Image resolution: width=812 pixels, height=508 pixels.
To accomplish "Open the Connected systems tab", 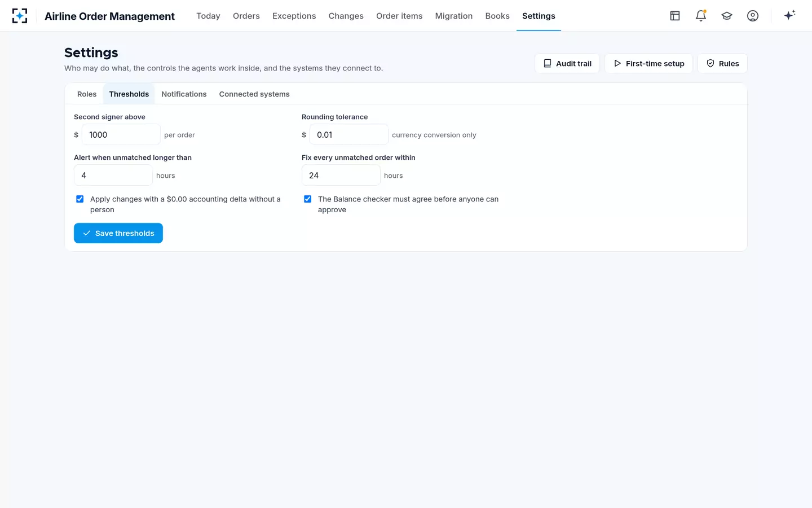I will (x=254, y=94).
